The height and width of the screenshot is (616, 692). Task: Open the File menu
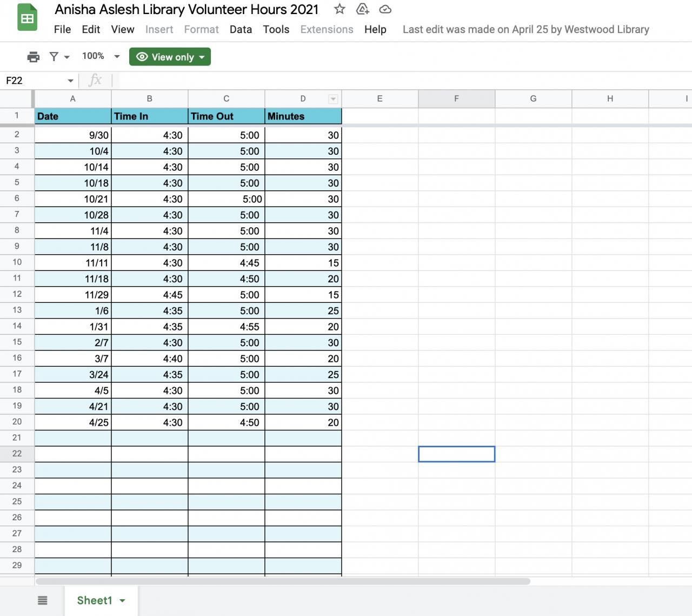[x=62, y=29]
